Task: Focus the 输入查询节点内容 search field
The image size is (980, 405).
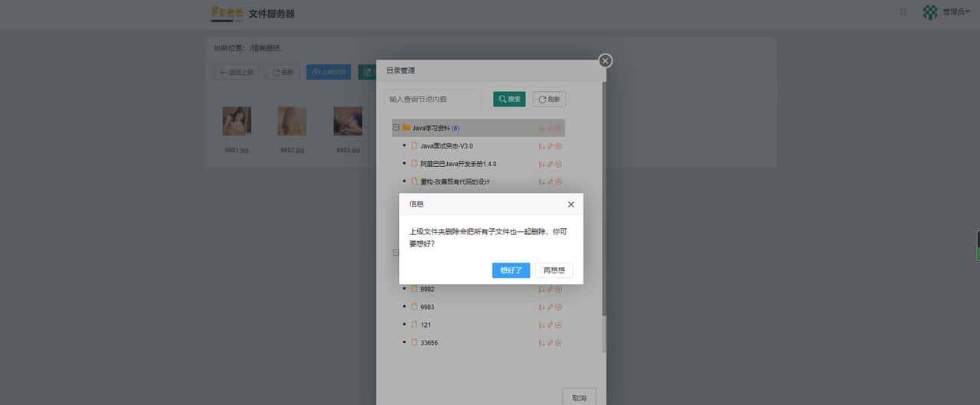Action: pyautogui.click(x=432, y=99)
